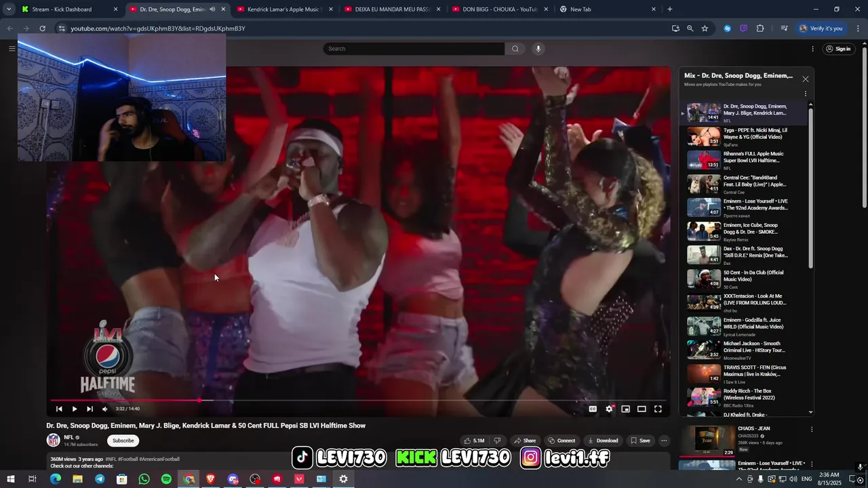The image size is (868, 488).
Task: Enter fullscreen mode on the video
Action: 658,409
